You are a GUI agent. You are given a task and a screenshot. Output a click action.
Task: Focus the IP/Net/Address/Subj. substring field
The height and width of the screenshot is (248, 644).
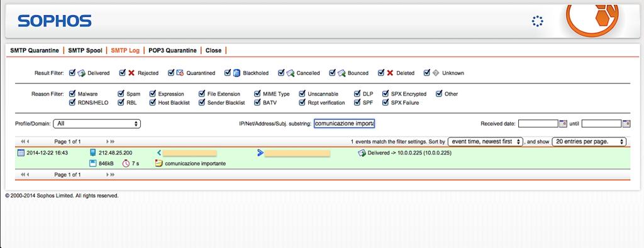point(345,124)
